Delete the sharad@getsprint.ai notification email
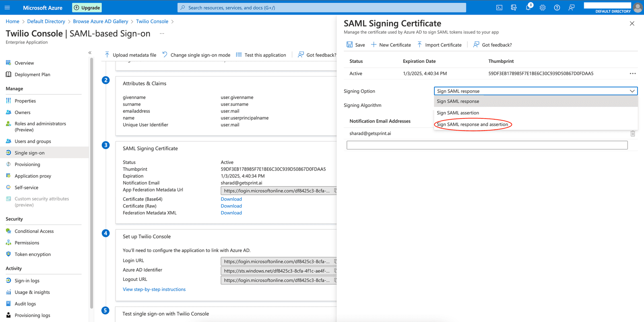644x322 pixels. pos(632,133)
